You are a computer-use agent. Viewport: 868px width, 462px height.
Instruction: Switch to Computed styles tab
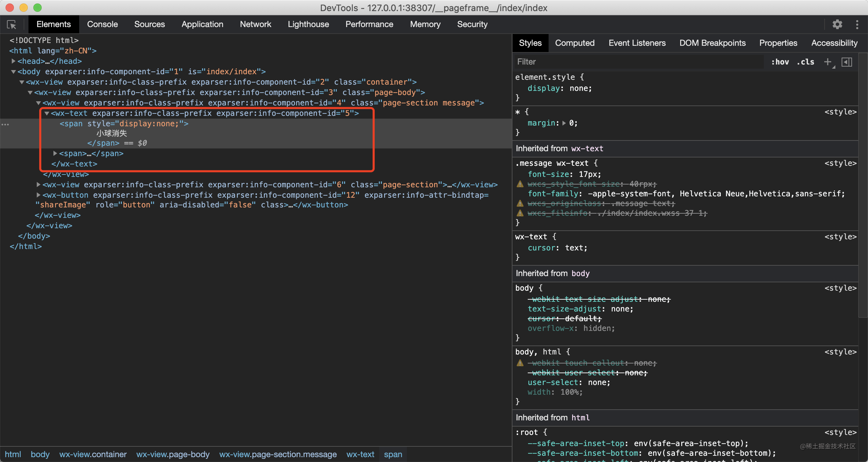point(575,43)
